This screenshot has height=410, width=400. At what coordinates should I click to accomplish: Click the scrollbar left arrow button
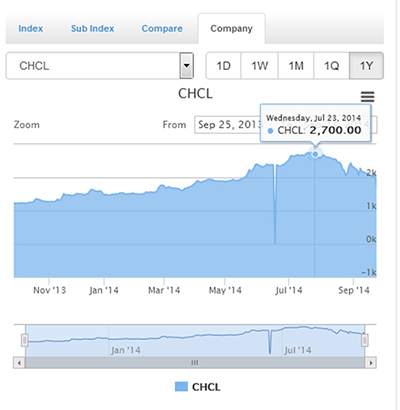(19, 363)
